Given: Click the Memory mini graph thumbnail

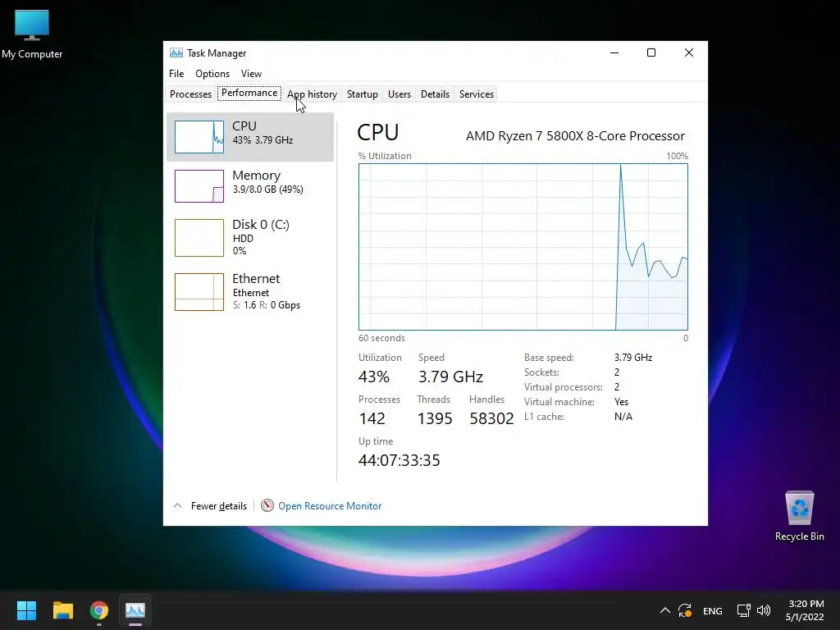Looking at the screenshot, I should [x=199, y=186].
